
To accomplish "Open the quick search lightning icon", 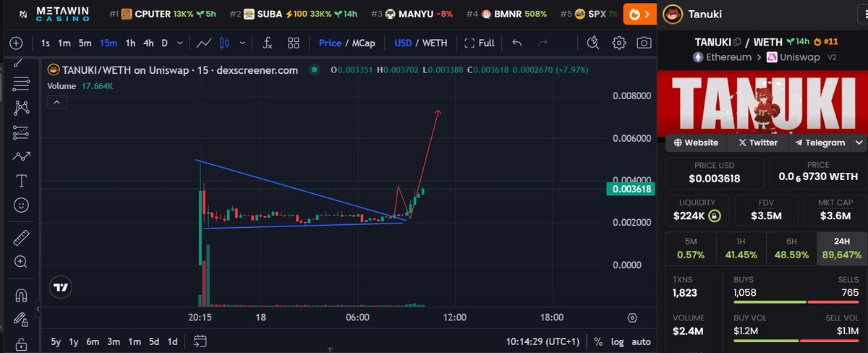I will [594, 43].
